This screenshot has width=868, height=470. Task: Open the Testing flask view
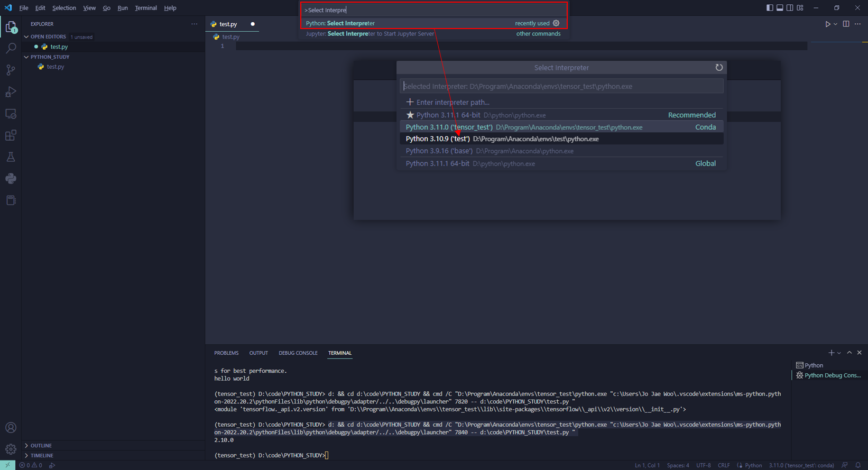pyautogui.click(x=11, y=157)
